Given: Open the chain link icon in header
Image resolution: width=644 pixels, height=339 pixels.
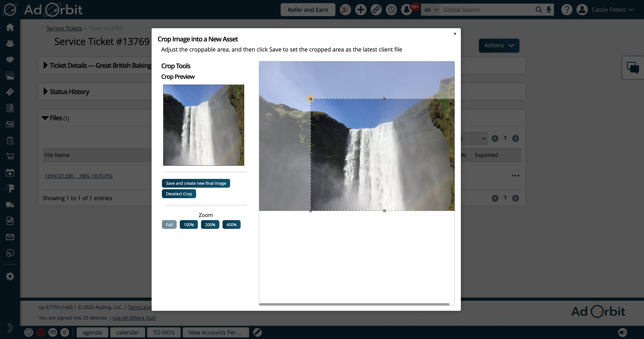Looking at the screenshot, I should pos(376,10).
